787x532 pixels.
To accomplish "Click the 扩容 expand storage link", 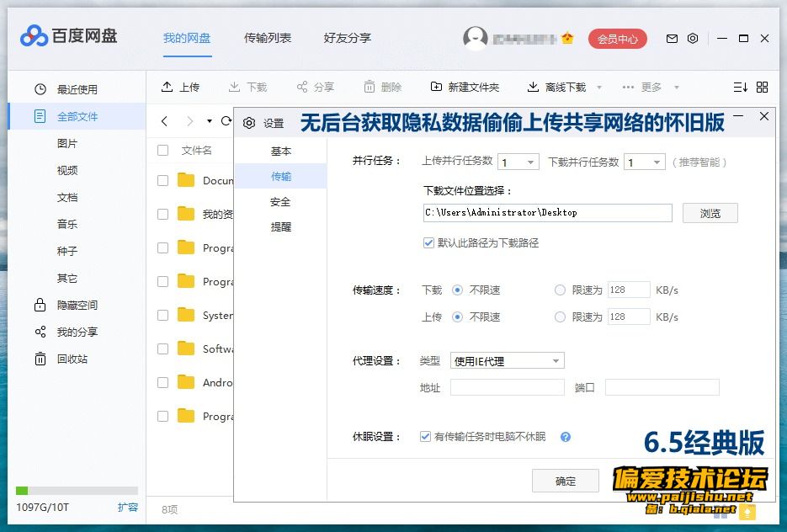I will pos(127,507).
